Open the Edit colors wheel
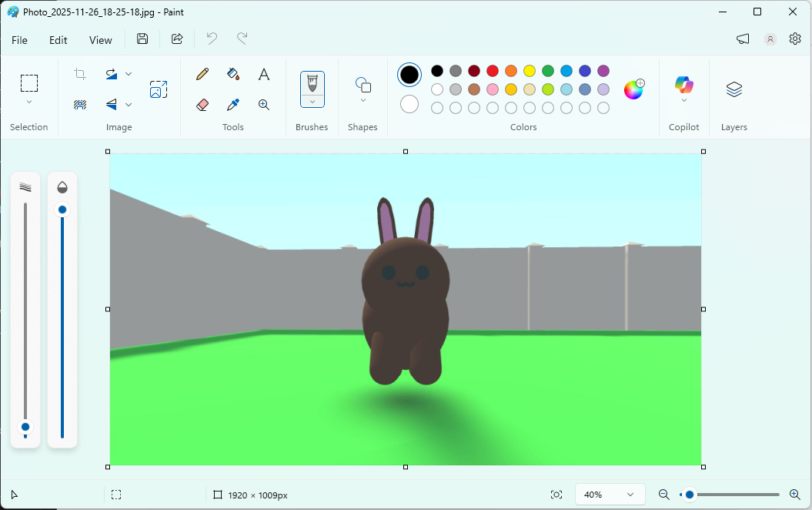 point(633,89)
